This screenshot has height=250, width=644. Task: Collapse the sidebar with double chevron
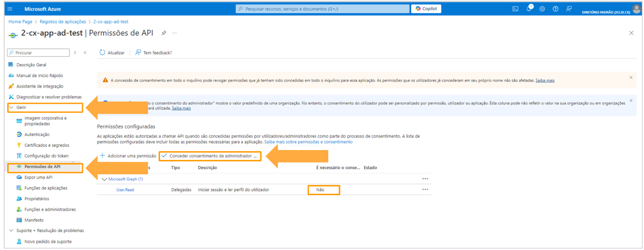[85, 53]
